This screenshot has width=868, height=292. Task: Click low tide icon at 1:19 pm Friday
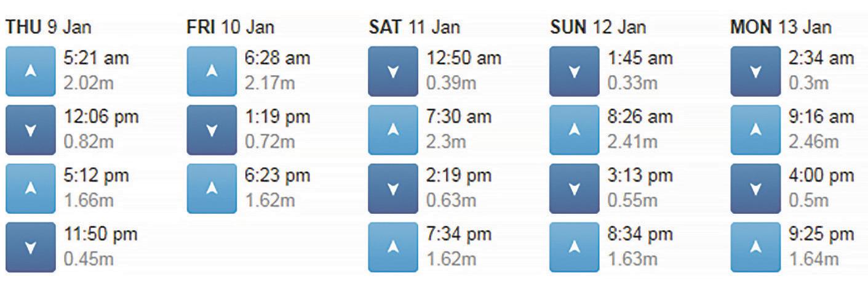(x=212, y=130)
